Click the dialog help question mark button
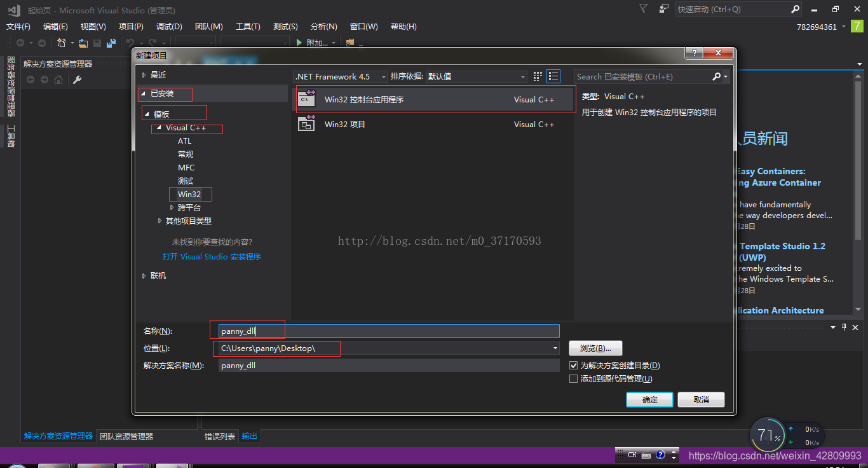 694,53
